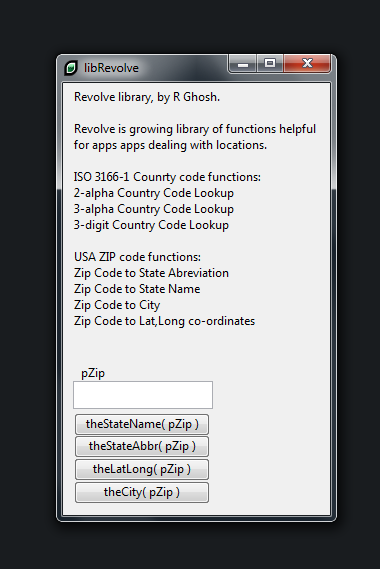Click the "USA ZIP code functions:" heading
This screenshot has width=380, height=569.
(137, 257)
